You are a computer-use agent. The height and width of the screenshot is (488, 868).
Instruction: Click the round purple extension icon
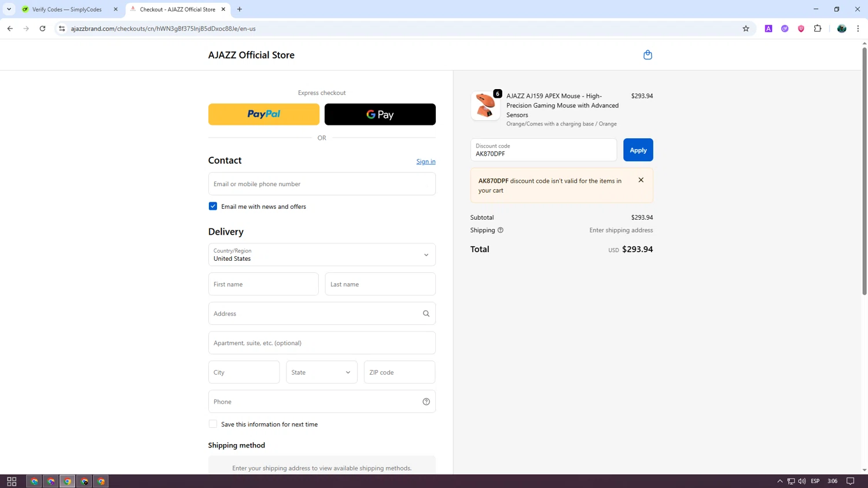click(785, 28)
